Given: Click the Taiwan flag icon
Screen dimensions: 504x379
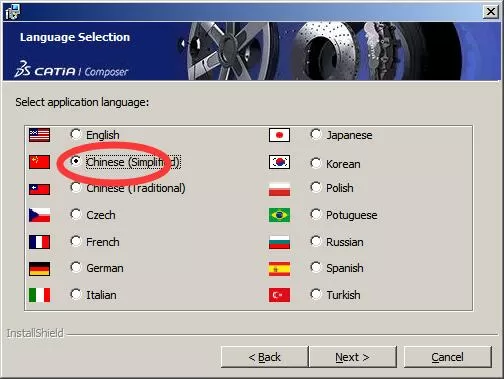Looking at the screenshot, I should pos(39,189).
